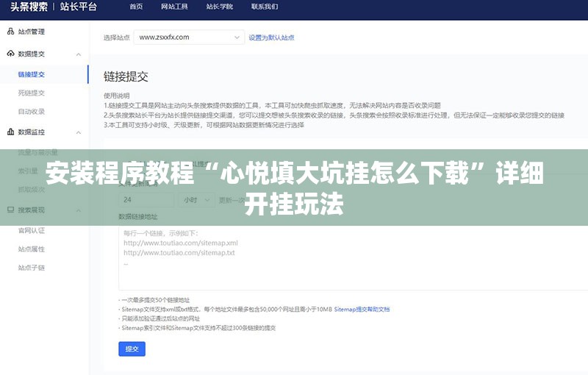Click the 搜索展现 section label
The height and width of the screenshot is (375, 588).
pos(32,210)
